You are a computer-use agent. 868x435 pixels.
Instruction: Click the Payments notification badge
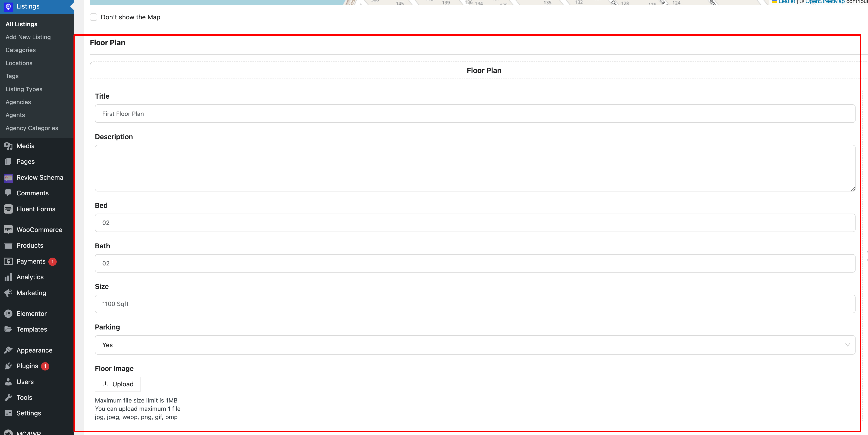[x=53, y=262]
